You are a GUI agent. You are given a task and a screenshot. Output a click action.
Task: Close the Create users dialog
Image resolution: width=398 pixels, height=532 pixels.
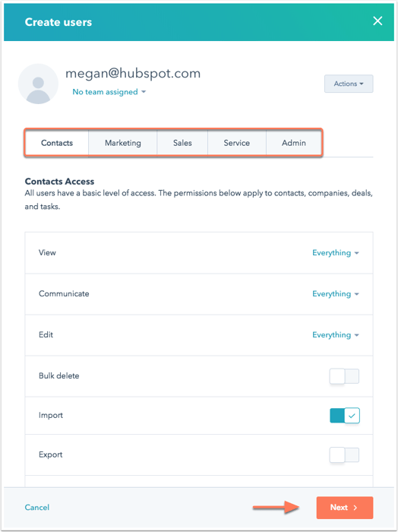pyautogui.click(x=377, y=21)
